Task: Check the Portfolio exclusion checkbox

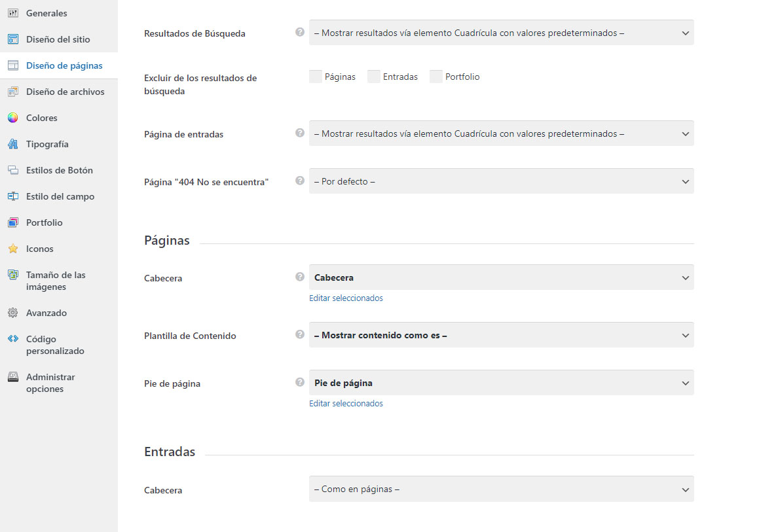Action: 436,77
